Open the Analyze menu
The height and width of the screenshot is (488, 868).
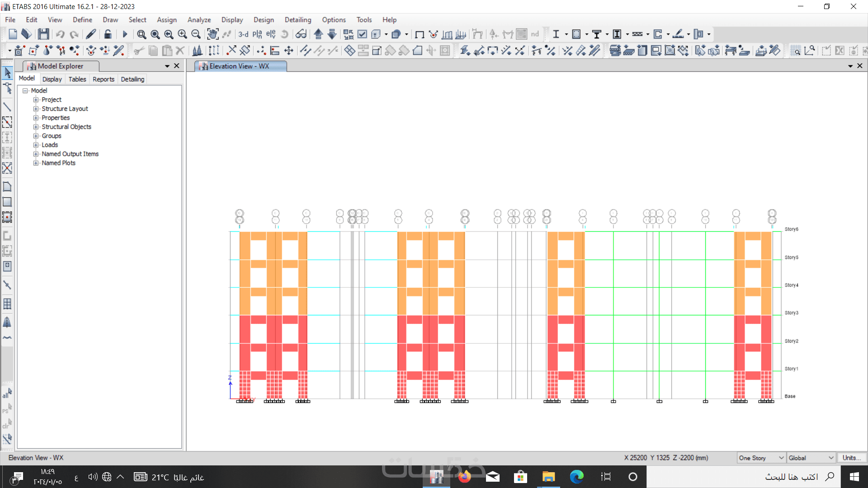pos(199,20)
